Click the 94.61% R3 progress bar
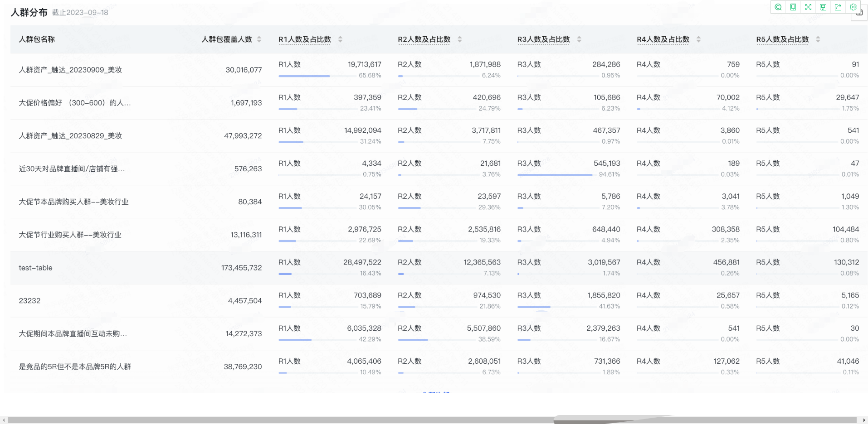 click(x=555, y=175)
